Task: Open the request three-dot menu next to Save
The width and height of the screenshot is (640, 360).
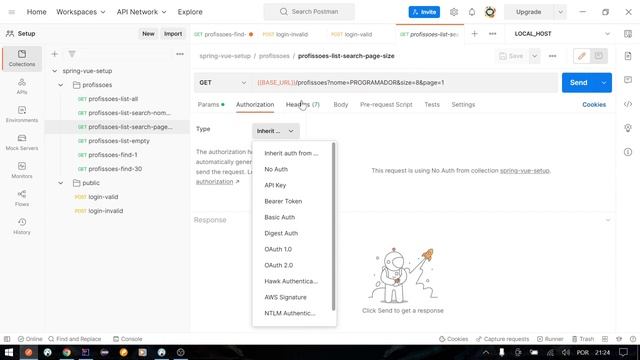Action: 553,56
